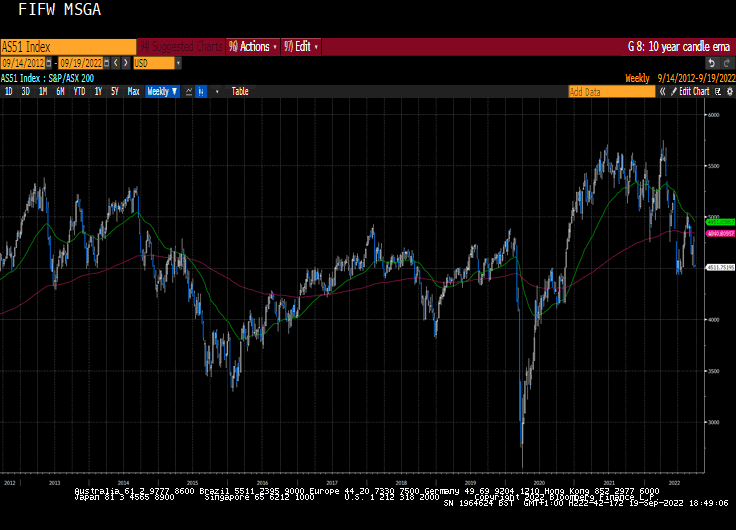This screenshot has width=736, height=530.
Task: Click the 'FIFW MSGA' header text
Action: coord(59,10)
